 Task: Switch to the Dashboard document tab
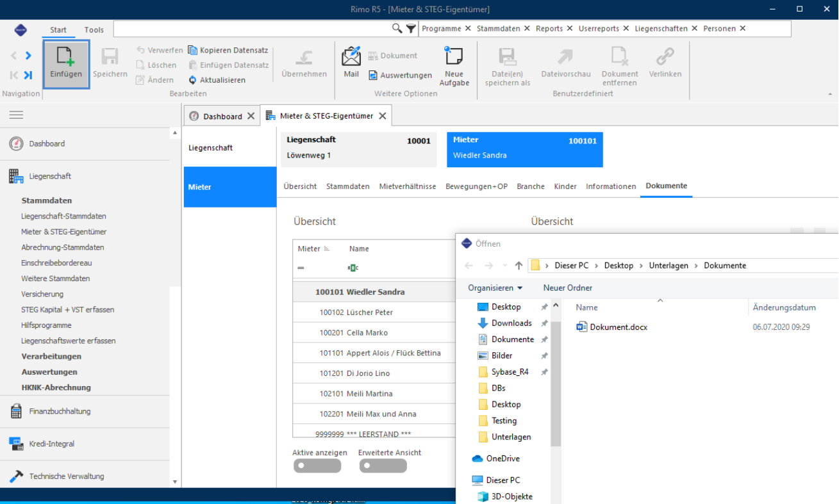tap(221, 116)
